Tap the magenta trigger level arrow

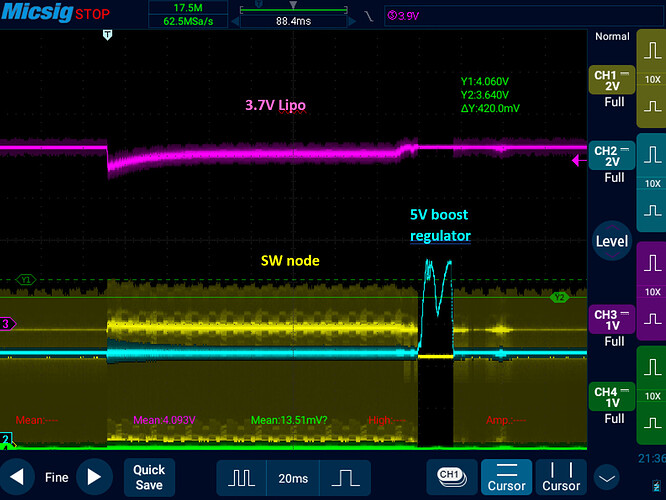coord(579,161)
